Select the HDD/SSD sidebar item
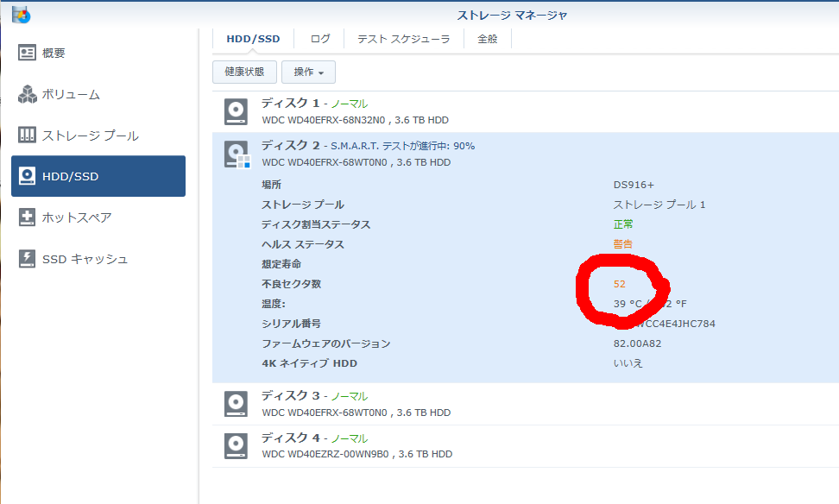Screen dimensions: 839x504 [x=98, y=176]
